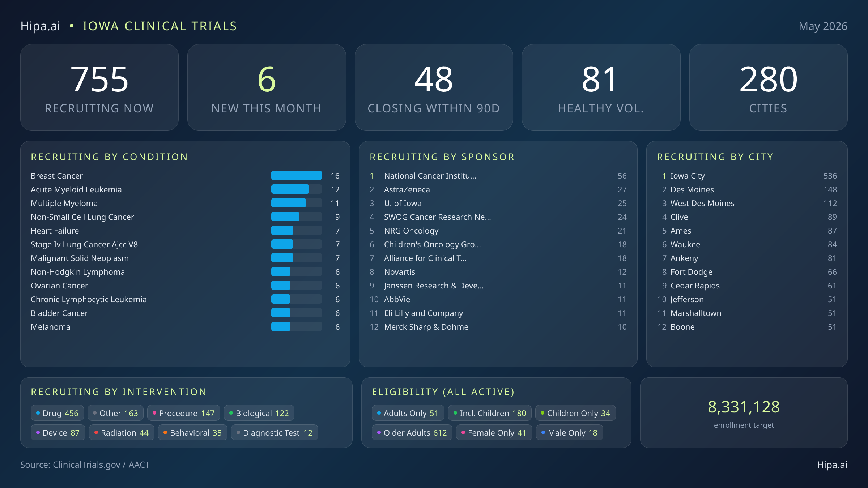Select the Children Only 34 chip
Viewport: 868px width, 488px height.
[x=575, y=413]
